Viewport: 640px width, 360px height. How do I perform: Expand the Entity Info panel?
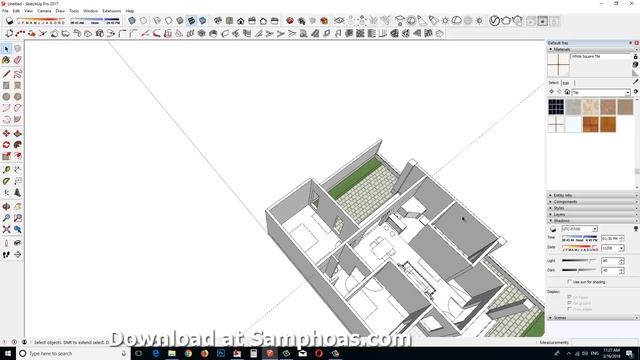(x=551, y=196)
